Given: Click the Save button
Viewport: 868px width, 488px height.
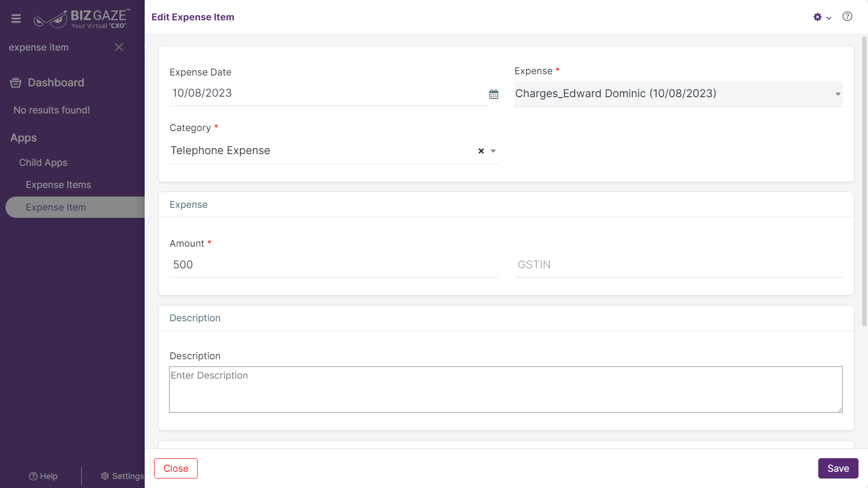Looking at the screenshot, I should [838, 468].
